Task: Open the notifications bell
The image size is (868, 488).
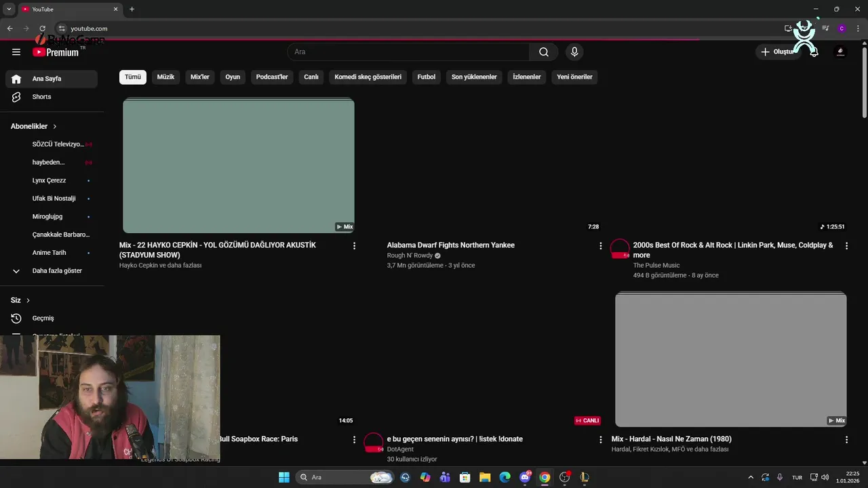Action: pyautogui.click(x=814, y=52)
